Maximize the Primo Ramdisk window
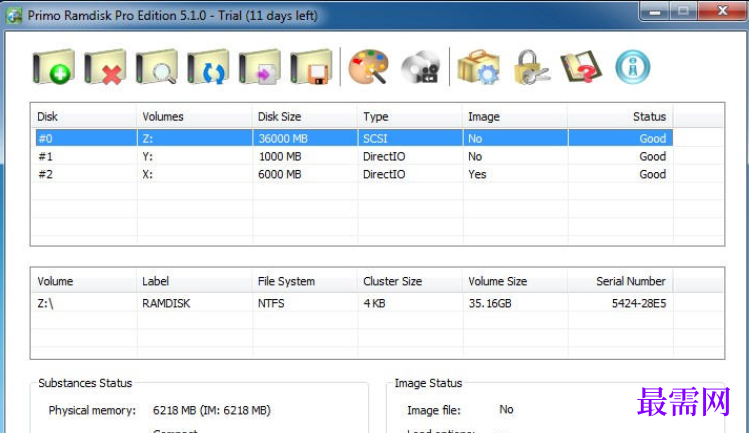 click(x=683, y=11)
